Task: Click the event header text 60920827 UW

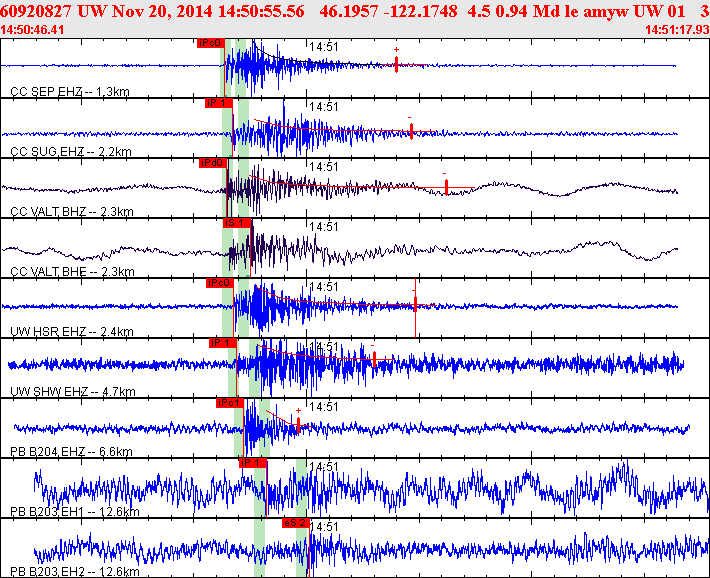Action: (x=50, y=11)
